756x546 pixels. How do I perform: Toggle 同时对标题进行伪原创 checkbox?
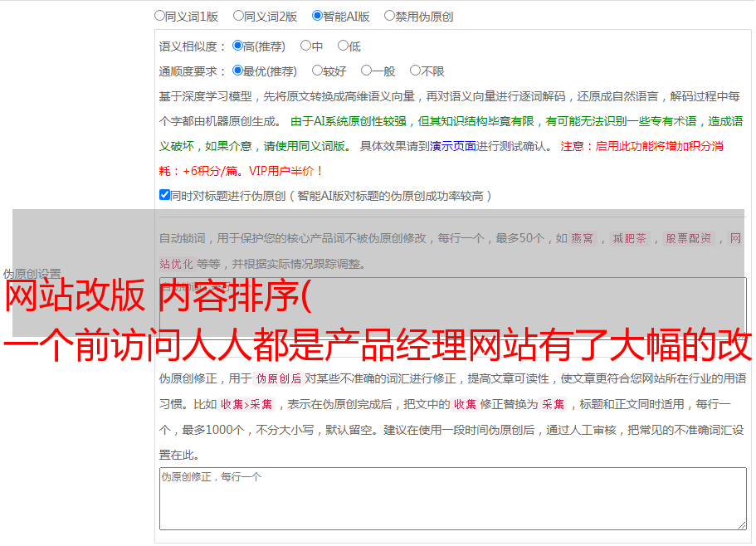(164, 195)
